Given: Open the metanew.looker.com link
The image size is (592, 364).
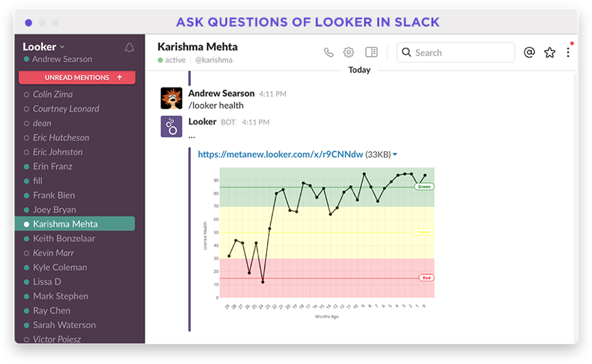Looking at the screenshot, I should (280, 155).
